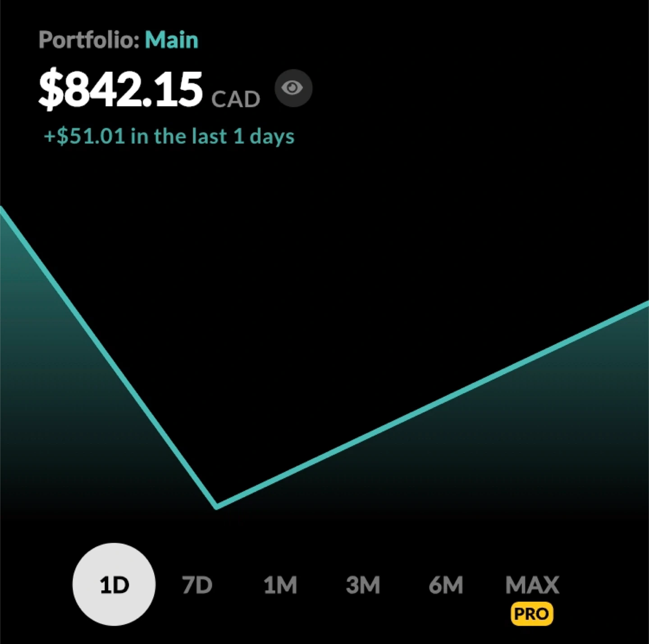This screenshot has height=644, width=649.
Task: Click the gray Portfolio label
Action: (88, 40)
